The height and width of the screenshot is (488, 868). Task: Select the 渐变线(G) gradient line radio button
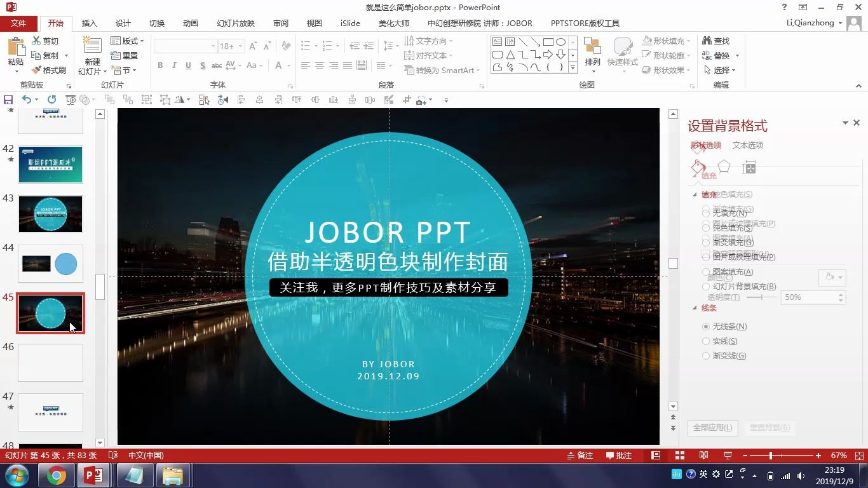click(706, 356)
